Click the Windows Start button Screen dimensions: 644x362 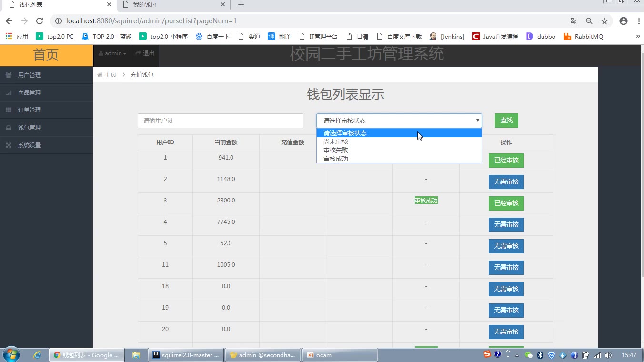[x=11, y=355]
